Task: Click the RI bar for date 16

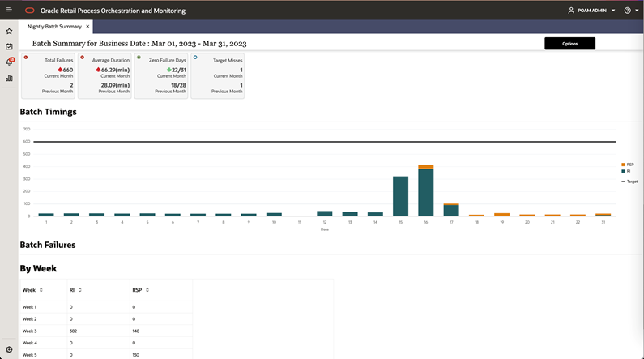Action: point(426,193)
